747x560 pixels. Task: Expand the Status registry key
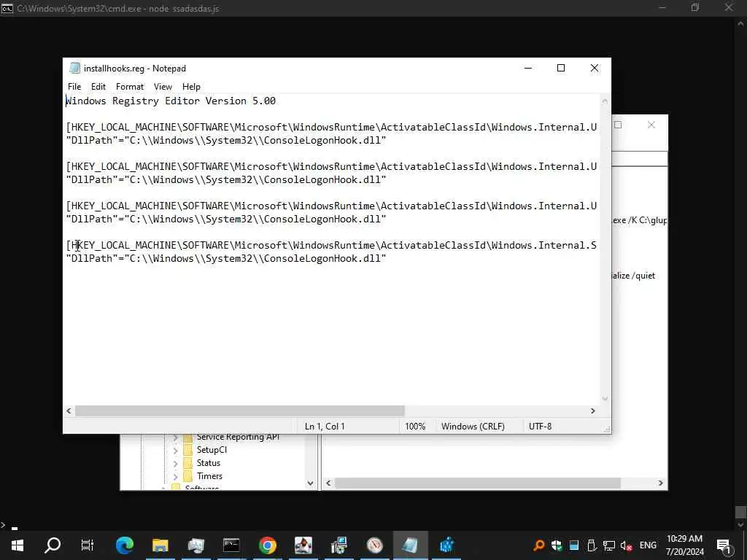[175, 463]
